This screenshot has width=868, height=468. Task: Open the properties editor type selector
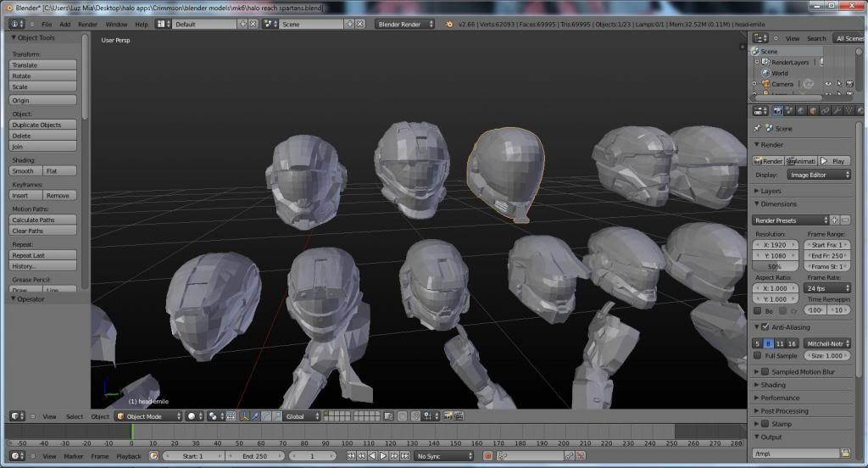760,111
